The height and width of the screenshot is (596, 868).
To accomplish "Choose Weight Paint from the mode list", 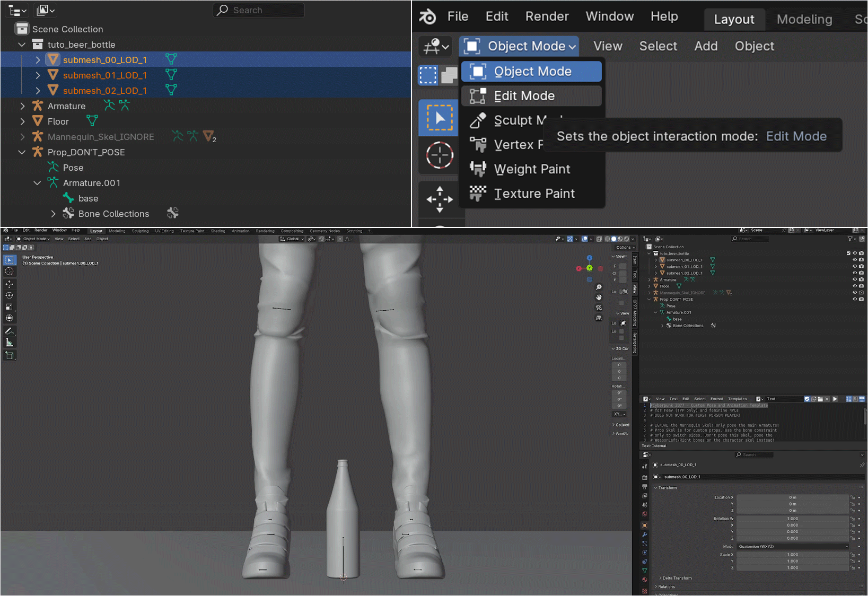I will (532, 169).
